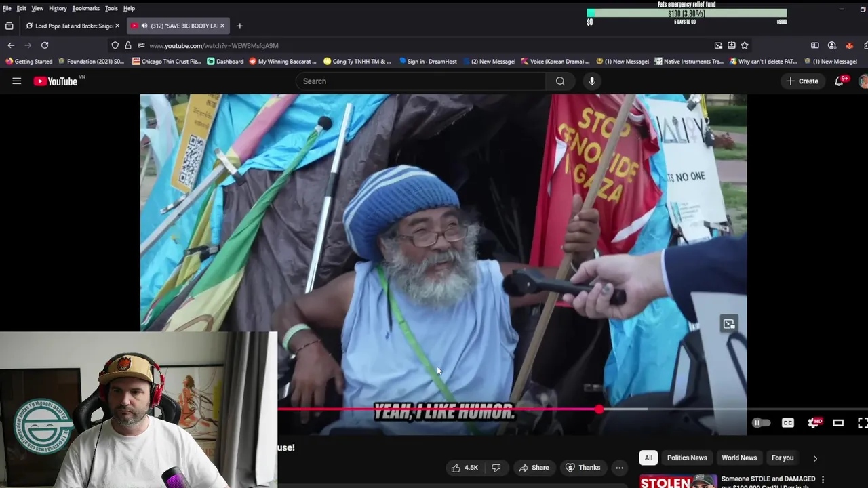Open the History menu
The width and height of the screenshot is (868, 488).
point(58,8)
